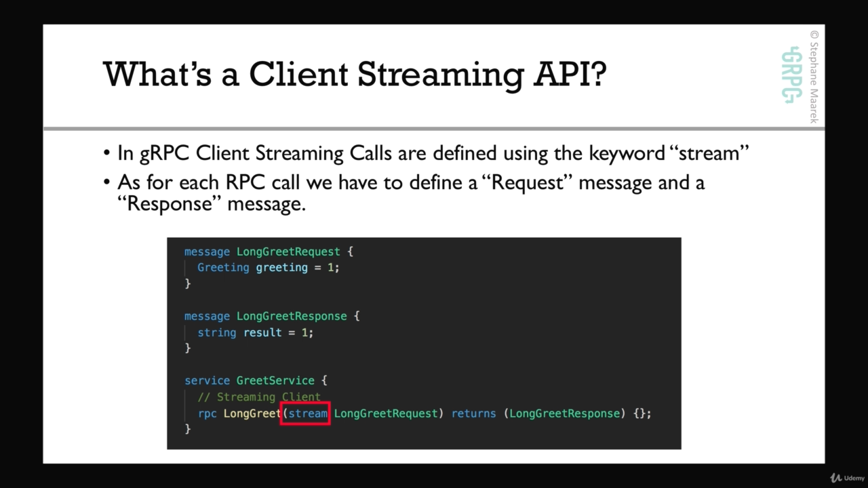
Task: Click the '// Streaming Client' code comment
Action: (x=259, y=397)
